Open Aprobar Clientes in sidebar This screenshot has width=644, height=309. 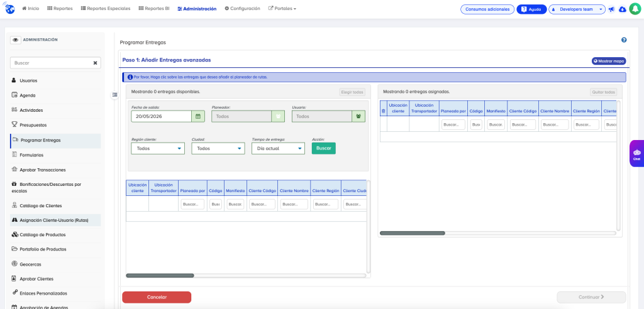[x=55, y=279]
